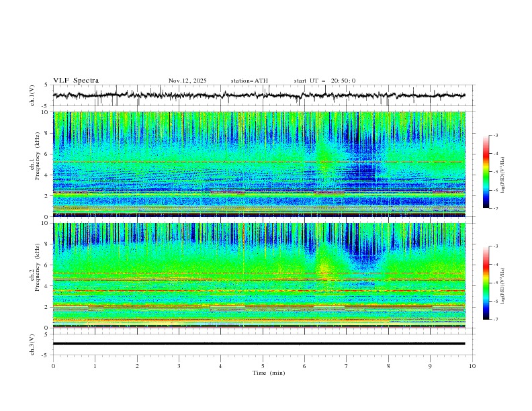Click inside the ch.2 spectrogram panel
The height and width of the screenshot is (411, 532).
pos(259,275)
